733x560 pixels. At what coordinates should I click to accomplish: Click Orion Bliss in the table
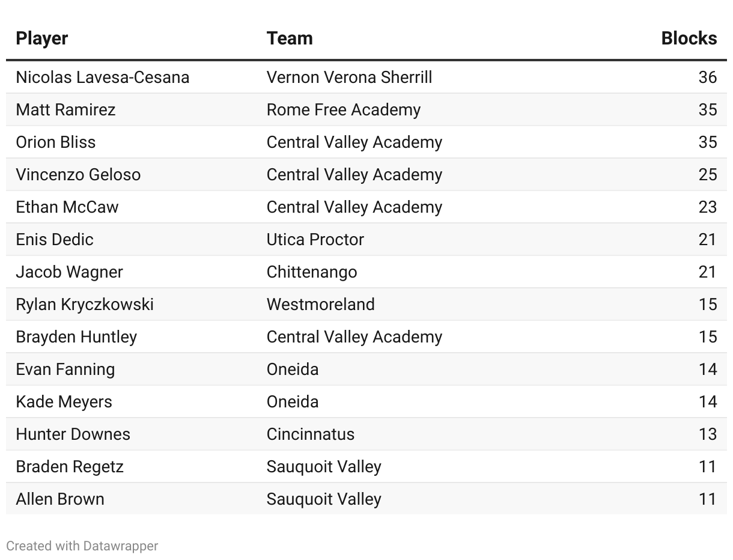point(56,142)
